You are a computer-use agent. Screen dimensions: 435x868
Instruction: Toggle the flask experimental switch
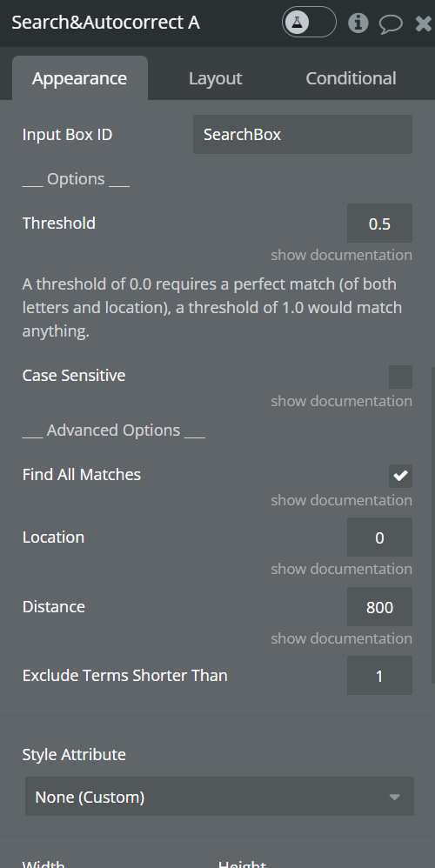coord(309,22)
